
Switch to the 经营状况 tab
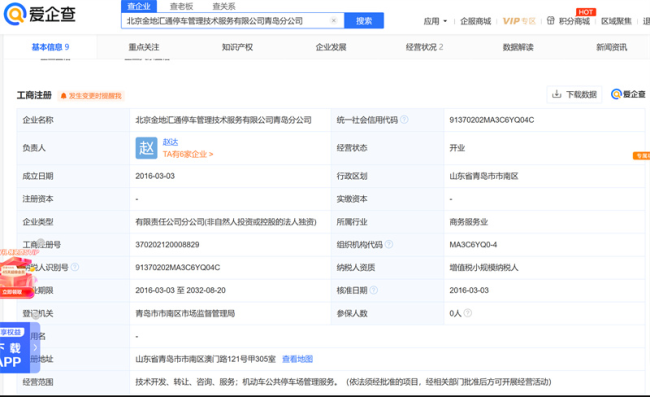(424, 47)
